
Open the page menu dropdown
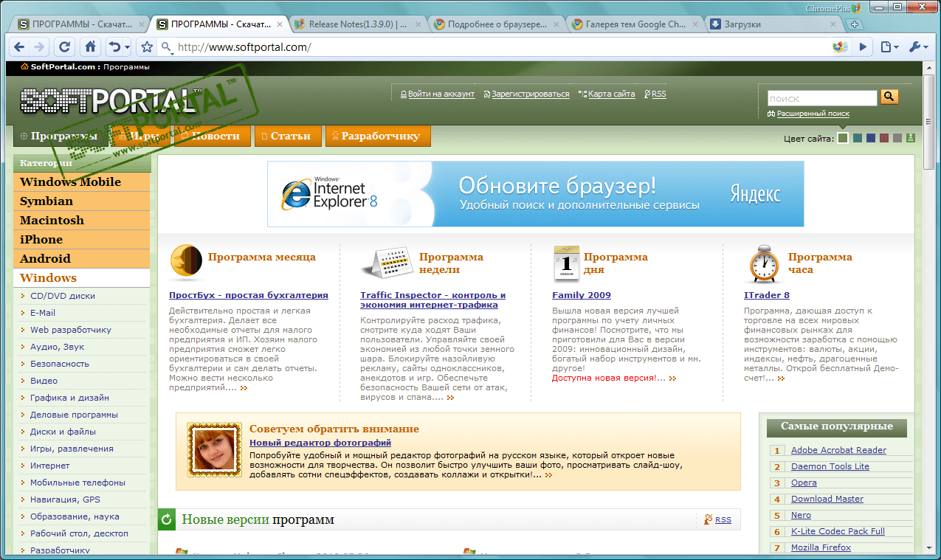coord(889,47)
